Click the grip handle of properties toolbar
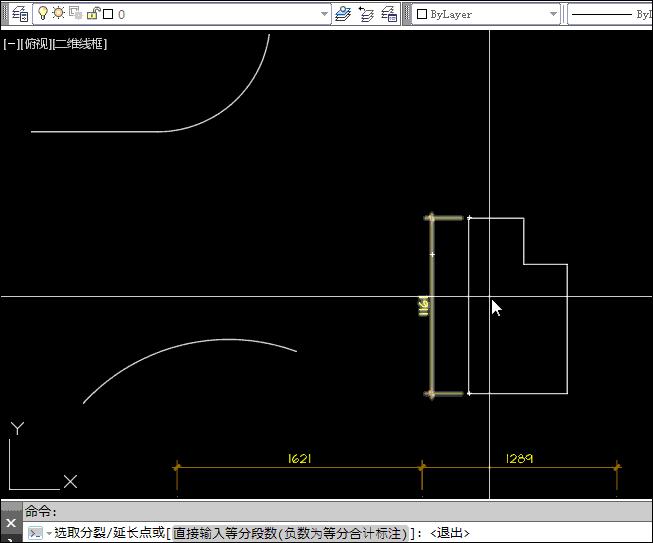 [406, 14]
